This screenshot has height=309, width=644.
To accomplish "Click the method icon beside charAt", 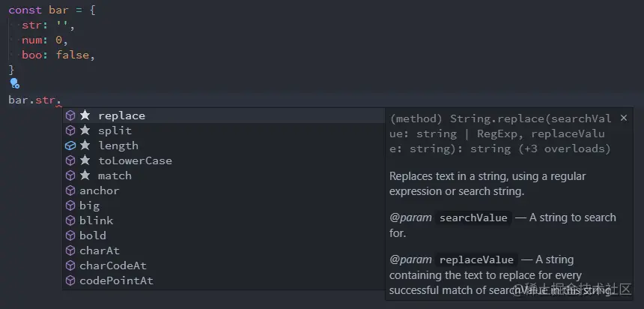I will point(70,250).
